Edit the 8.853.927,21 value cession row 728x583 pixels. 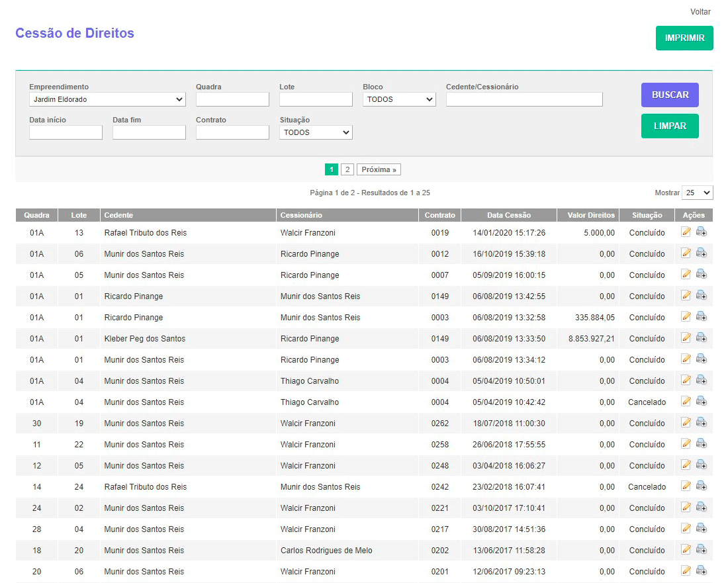point(686,337)
